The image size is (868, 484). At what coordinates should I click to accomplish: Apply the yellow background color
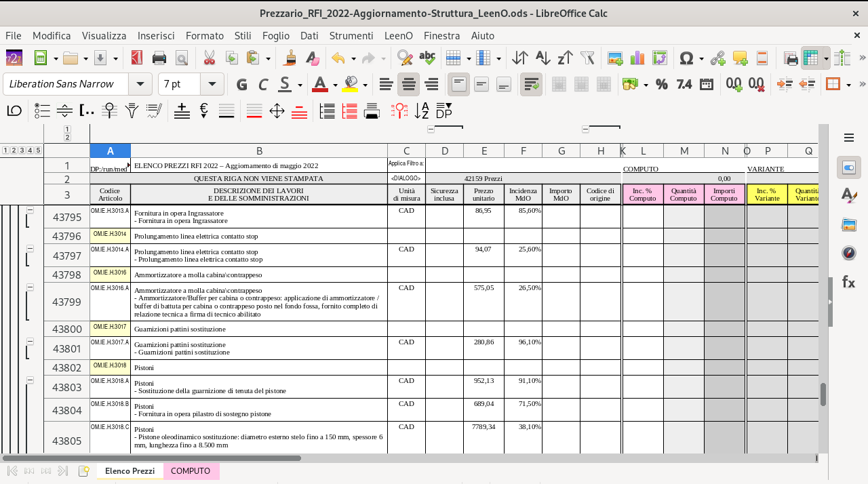350,84
